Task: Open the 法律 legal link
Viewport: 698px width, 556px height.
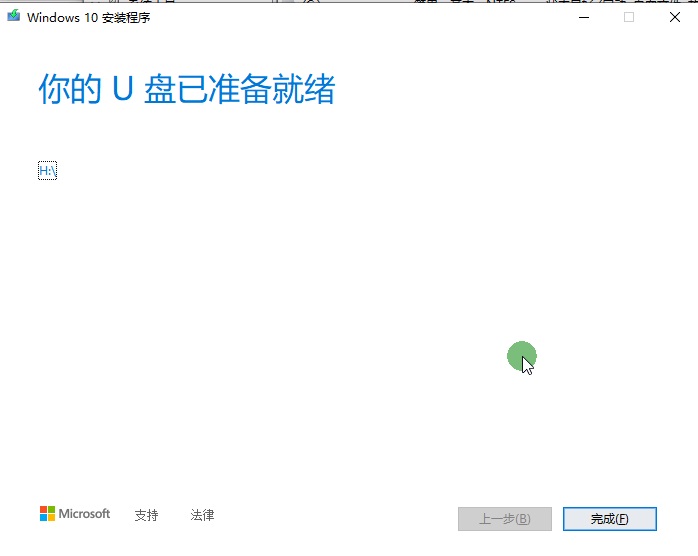Action: 202,515
